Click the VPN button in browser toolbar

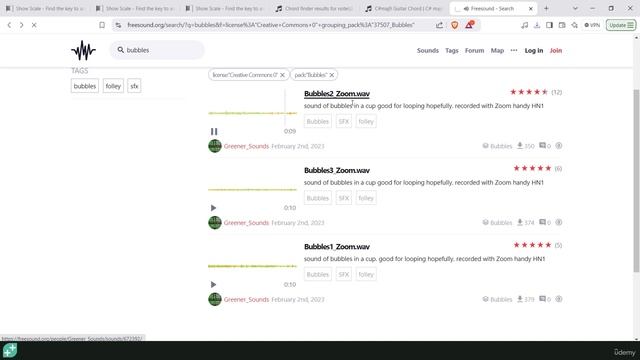tap(592, 25)
